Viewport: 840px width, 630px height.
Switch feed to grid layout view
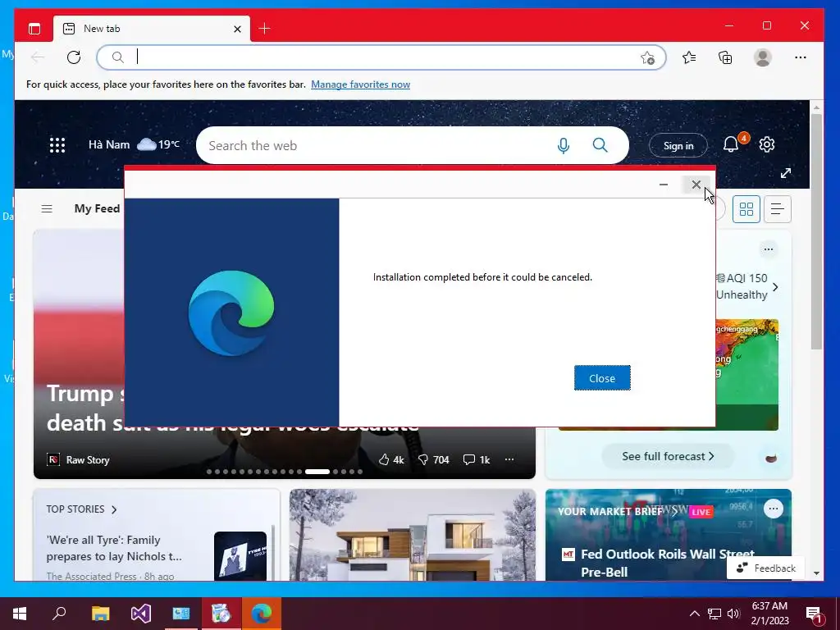coord(746,209)
